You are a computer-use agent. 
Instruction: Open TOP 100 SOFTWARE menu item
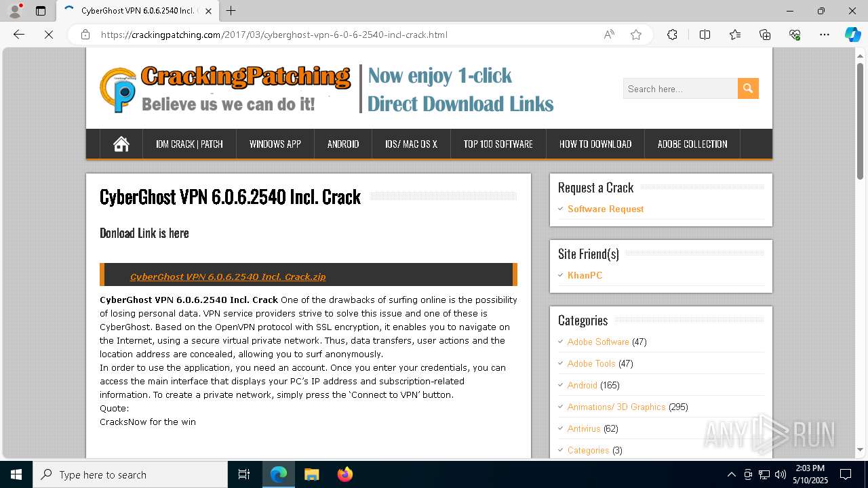(498, 144)
